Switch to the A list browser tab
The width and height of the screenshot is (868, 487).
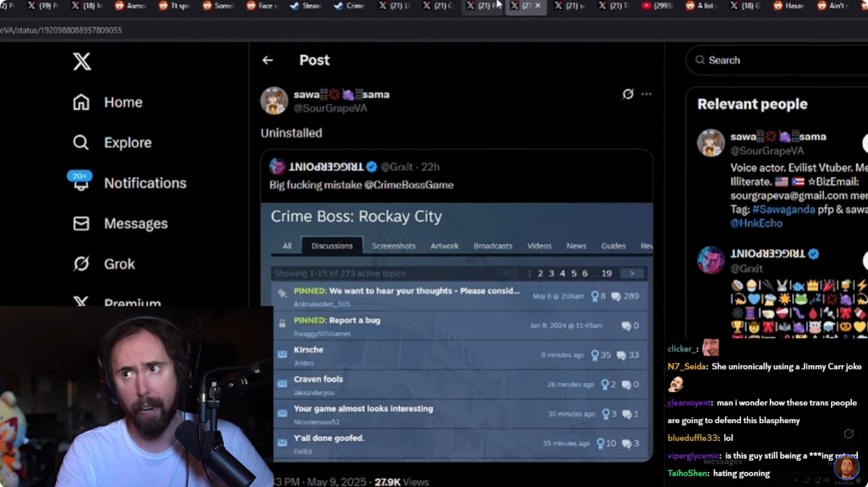pos(701,6)
